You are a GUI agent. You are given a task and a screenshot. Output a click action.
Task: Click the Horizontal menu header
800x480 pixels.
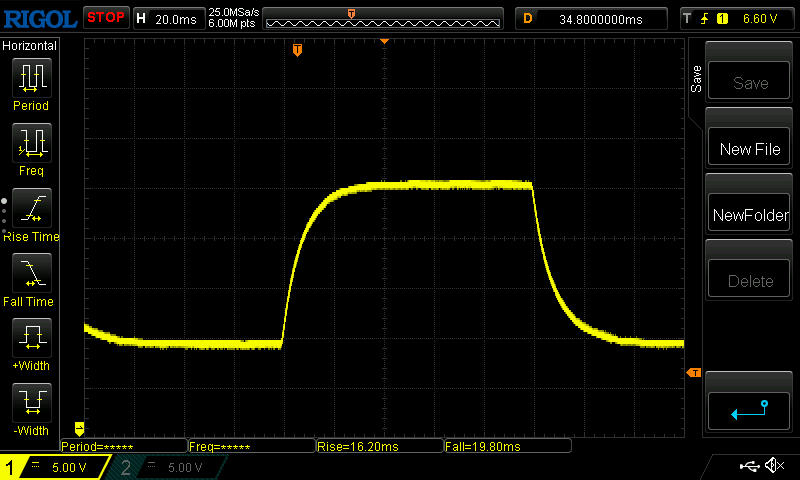coord(30,46)
